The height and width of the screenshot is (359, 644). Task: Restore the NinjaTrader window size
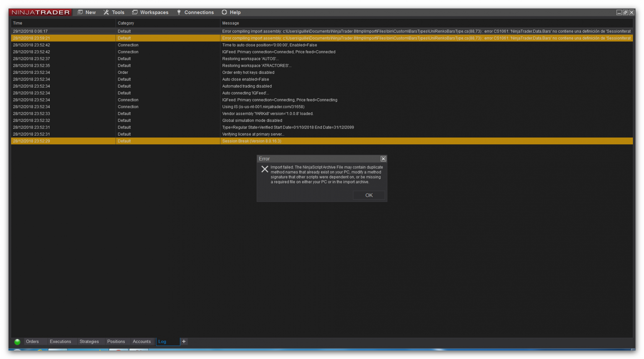(x=625, y=12)
